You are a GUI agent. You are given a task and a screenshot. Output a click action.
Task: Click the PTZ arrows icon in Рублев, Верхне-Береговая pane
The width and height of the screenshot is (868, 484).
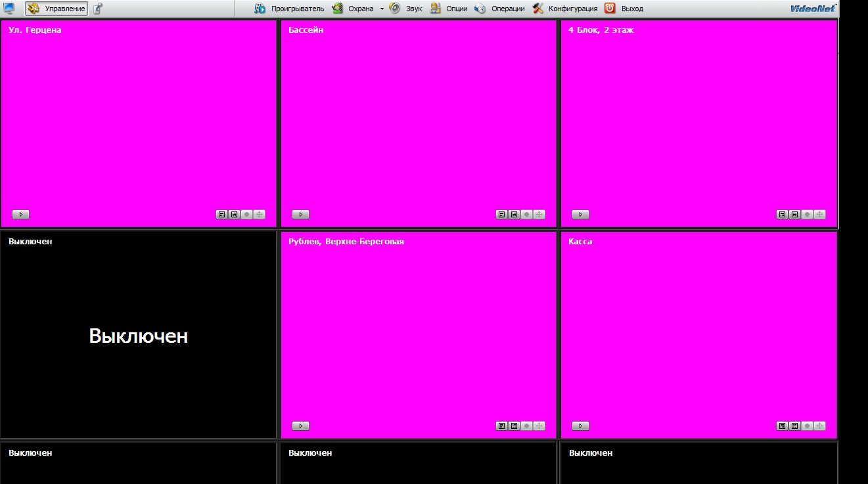pyautogui.click(x=539, y=426)
